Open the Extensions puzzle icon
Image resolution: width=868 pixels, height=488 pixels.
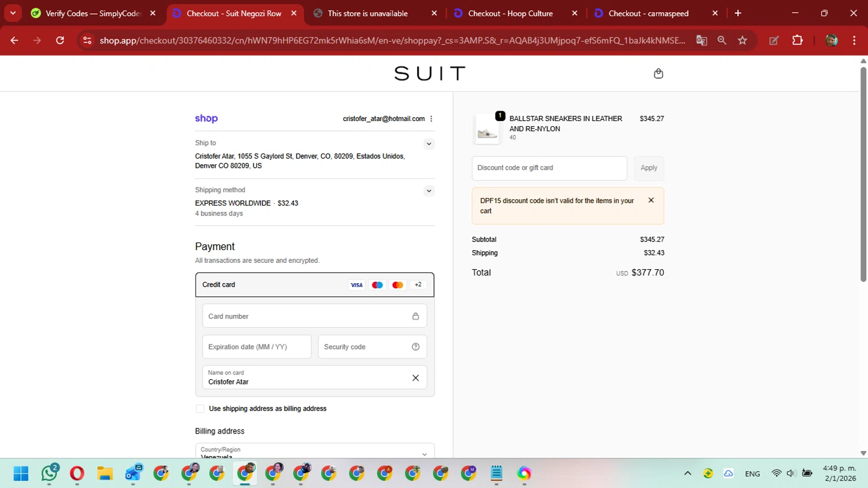click(x=797, y=40)
